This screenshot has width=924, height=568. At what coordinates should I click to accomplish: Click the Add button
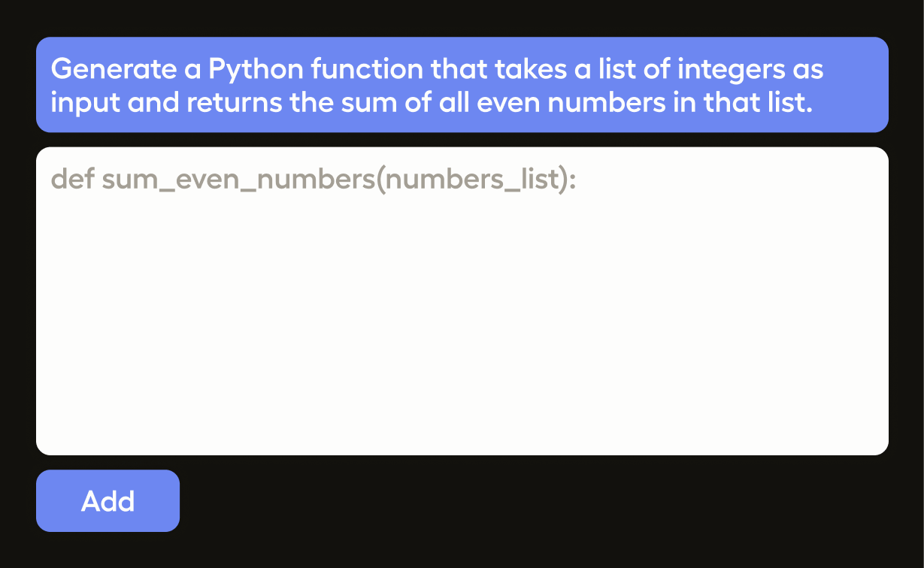108,501
